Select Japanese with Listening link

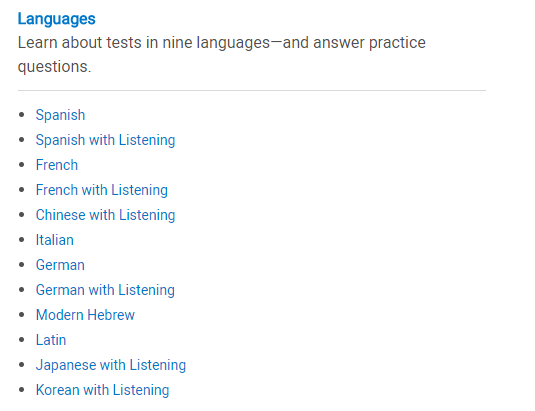(x=111, y=365)
